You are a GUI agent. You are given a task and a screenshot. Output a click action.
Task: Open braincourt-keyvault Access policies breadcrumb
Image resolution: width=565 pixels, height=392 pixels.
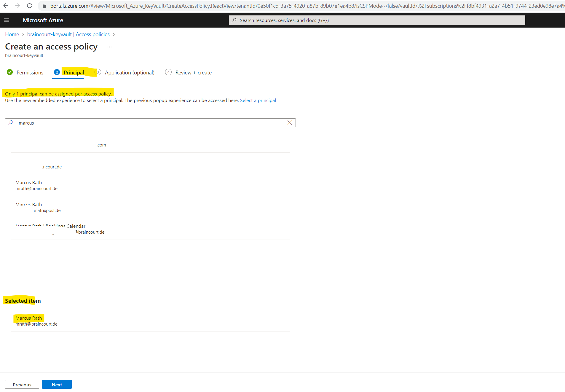coord(68,34)
